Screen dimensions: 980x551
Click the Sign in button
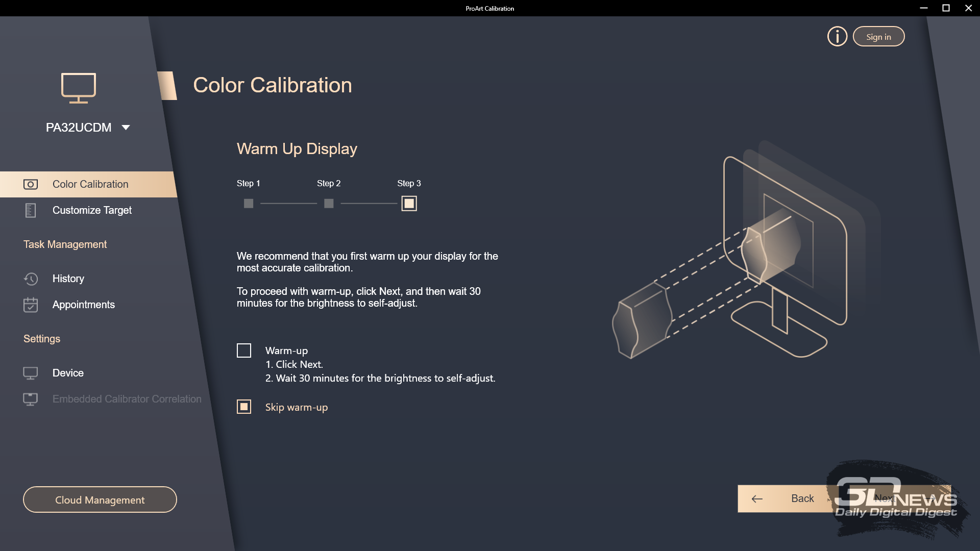coord(878,37)
